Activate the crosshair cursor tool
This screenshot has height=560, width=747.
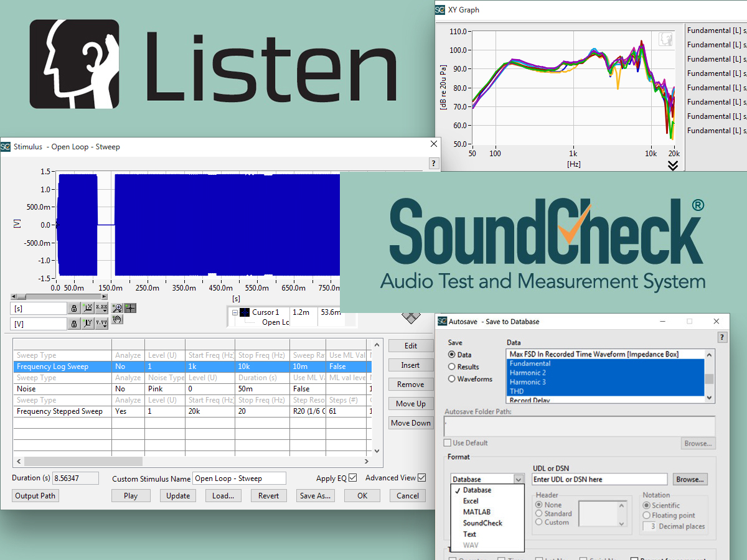tap(129, 307)
